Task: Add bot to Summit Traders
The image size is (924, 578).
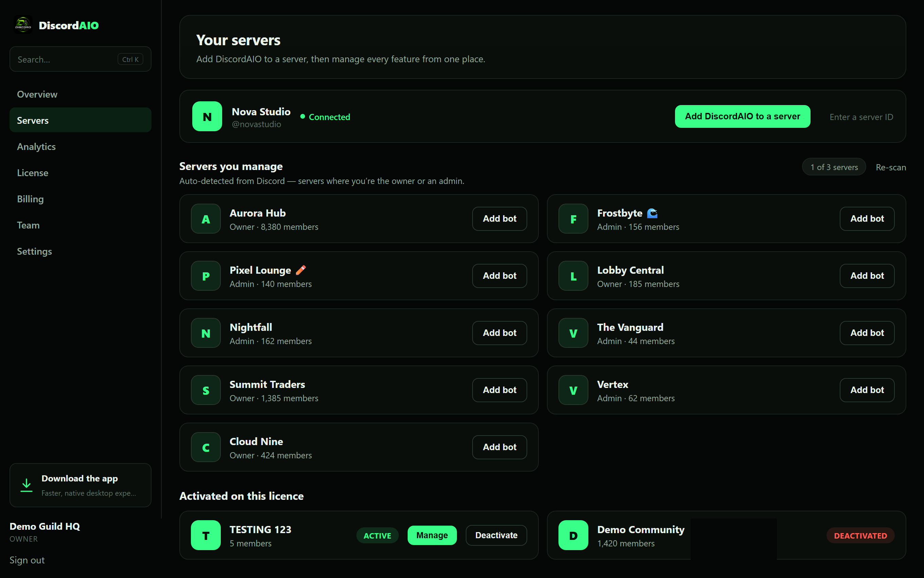Action: click(499, 390)
